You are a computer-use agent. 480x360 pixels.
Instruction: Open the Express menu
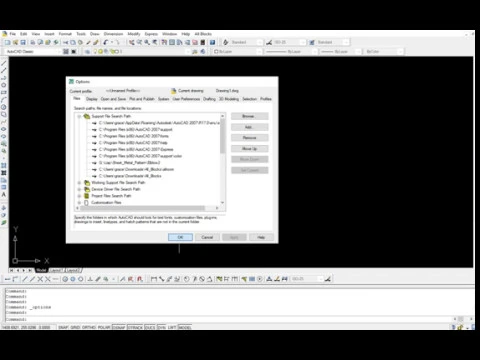click(151, 34)
